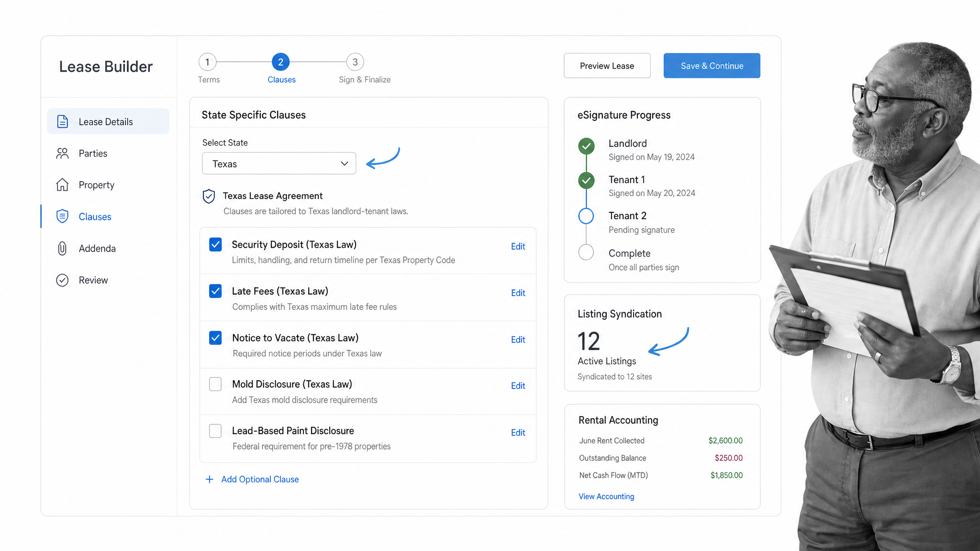Uncheck the Notice to Vacate checkbox
Viewport: 980px width, 551px height.
tap(215, 338)
